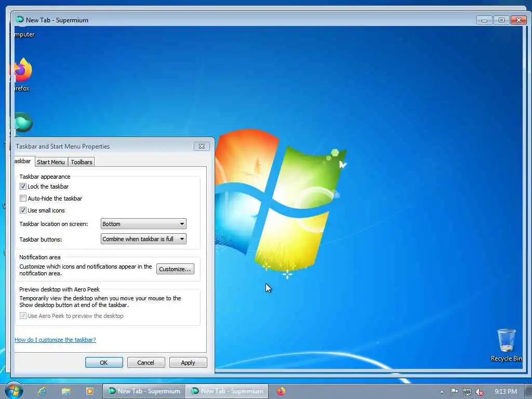Open the network tray icon
Viewport: 532px width, 399px height.
click(467, 392)
